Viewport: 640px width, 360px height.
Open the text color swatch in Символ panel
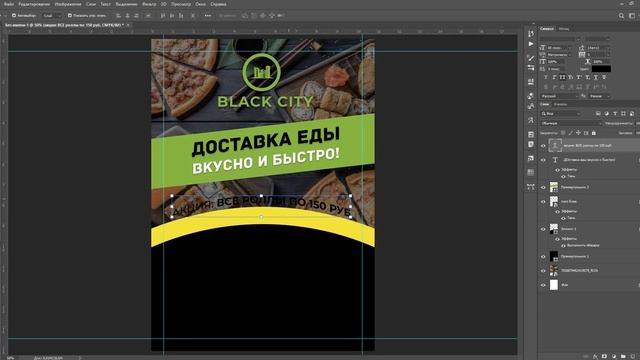(601, 69)
